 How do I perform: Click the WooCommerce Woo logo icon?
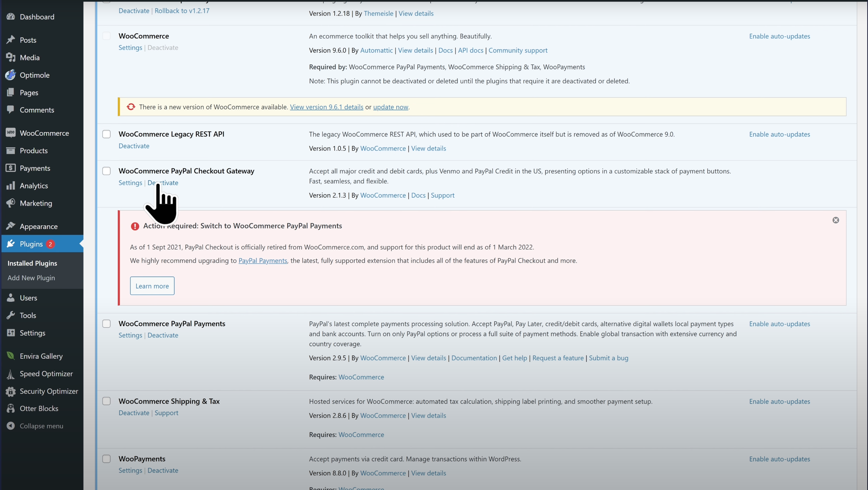11,133
